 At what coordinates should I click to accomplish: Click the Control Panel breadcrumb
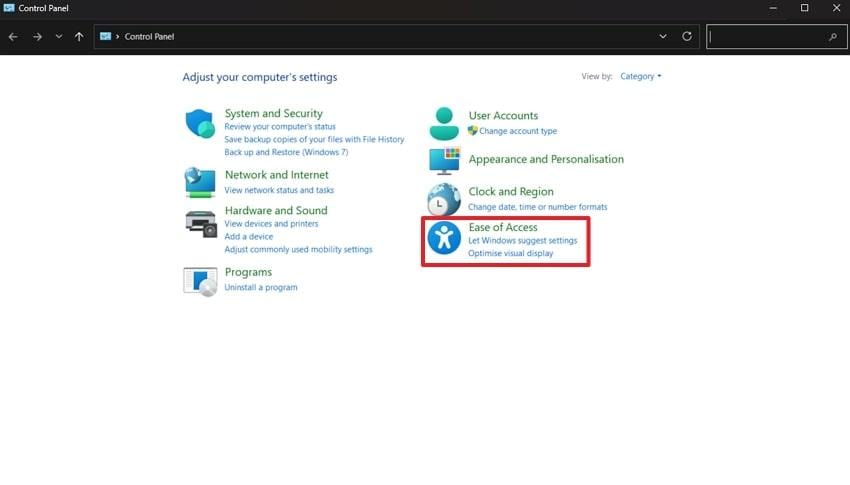149,36
